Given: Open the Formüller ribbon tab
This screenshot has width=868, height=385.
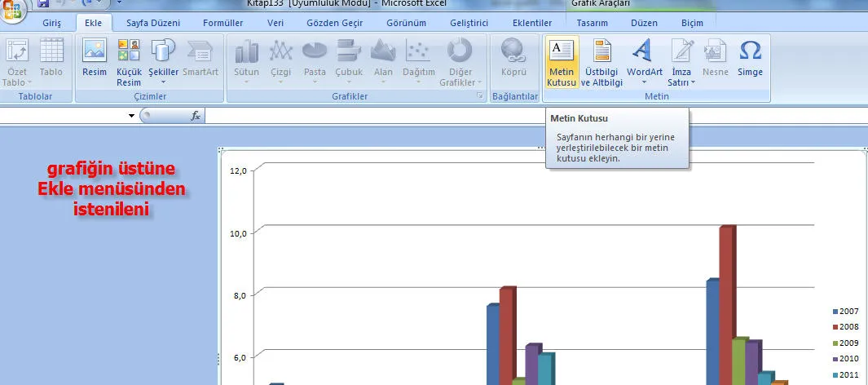Looking at the screenshot, I should click(x=223, y=23).
